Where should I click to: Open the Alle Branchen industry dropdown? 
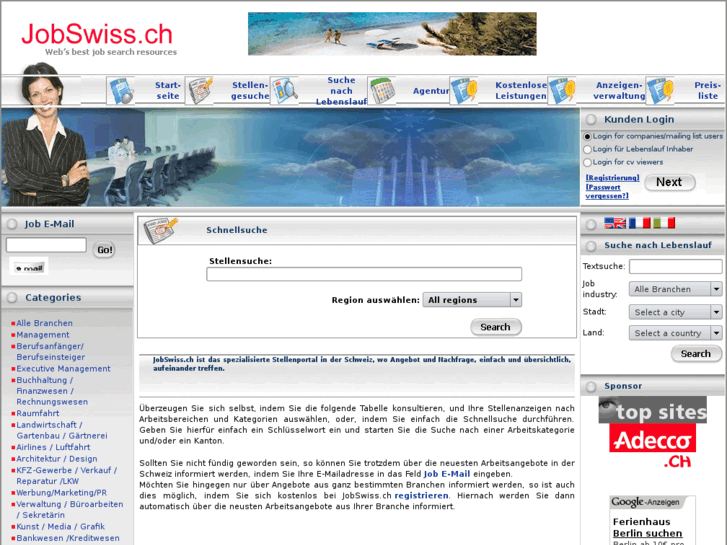click(x=676, y=289)
